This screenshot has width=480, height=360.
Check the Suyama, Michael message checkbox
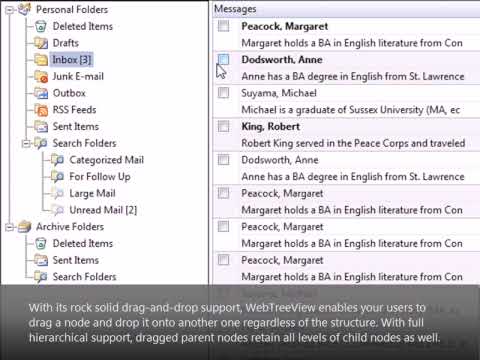pyautogui.click(x=223, y=93)
